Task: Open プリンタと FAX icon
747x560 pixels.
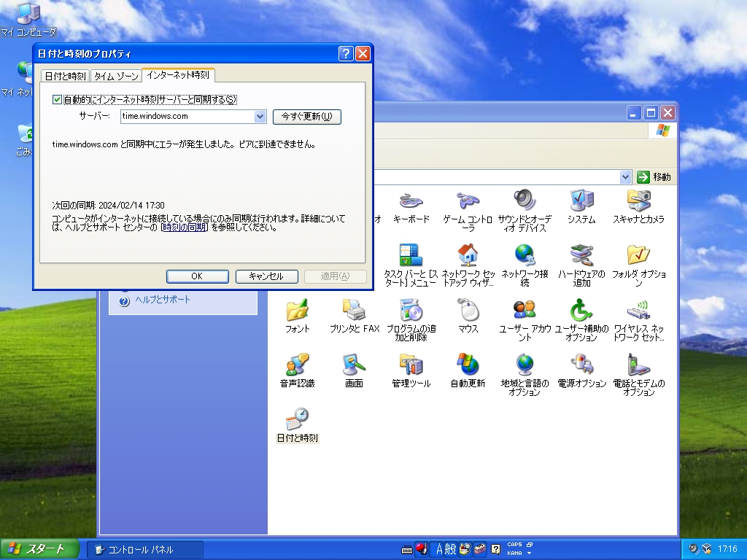Action: 354,317
